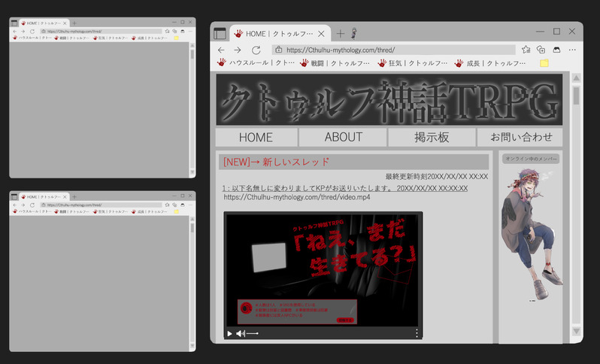Click the 最終更新時刻20XX/XX/XX XX:XX text

(x=437, y=177)
